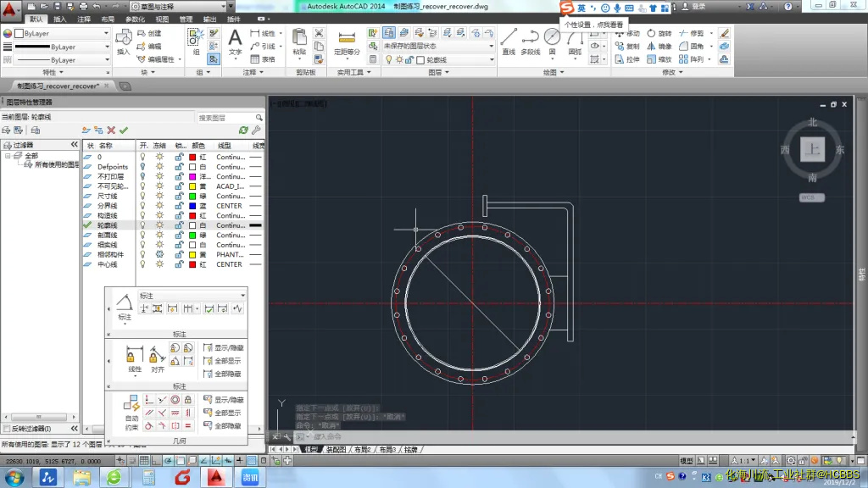The width and height of the screenshot is (868, 488).
Task: Switch to the 注释 ribbon tab
Action: coord(84,19)
